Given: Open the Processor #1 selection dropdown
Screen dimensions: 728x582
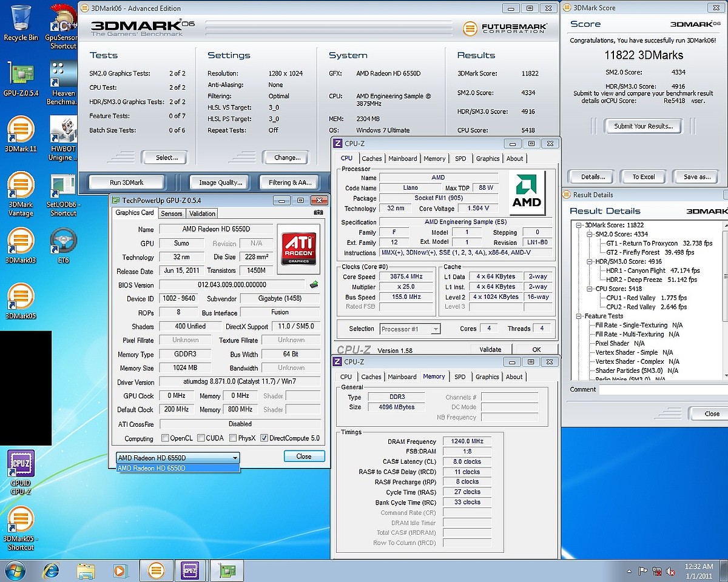Looking at the screenshot, I should pyautogui.click(x=410, y=329).
